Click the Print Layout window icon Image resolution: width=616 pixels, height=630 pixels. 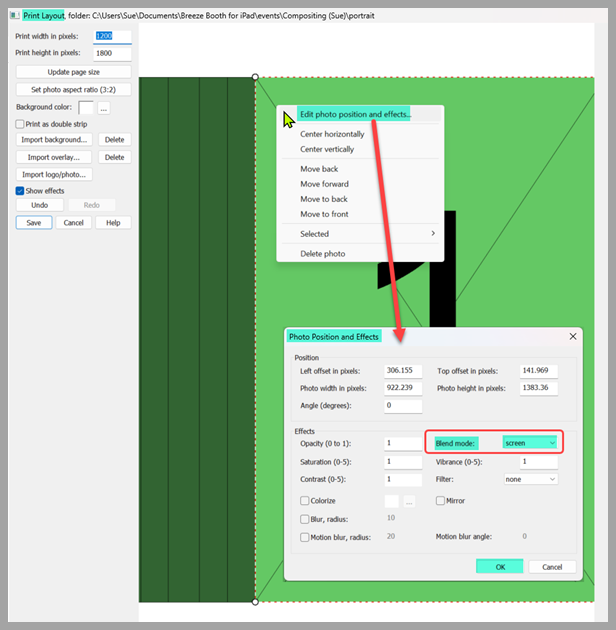click(15, 15)
